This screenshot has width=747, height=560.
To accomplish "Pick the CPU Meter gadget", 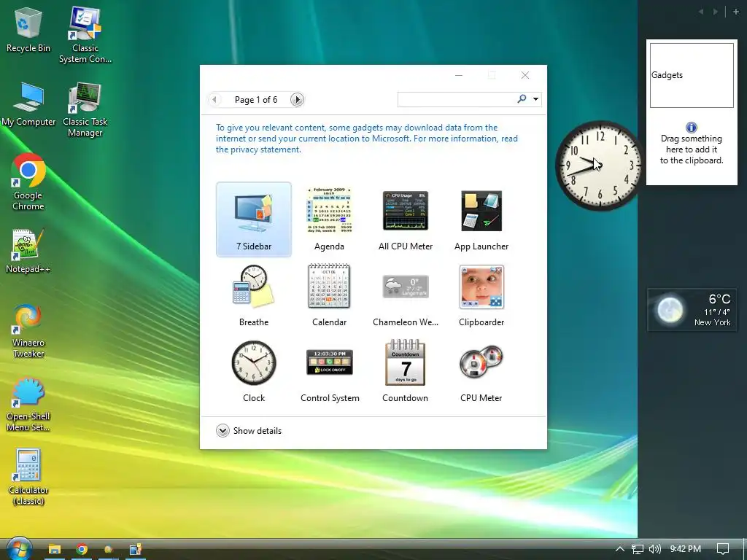I will click(481, 371).
